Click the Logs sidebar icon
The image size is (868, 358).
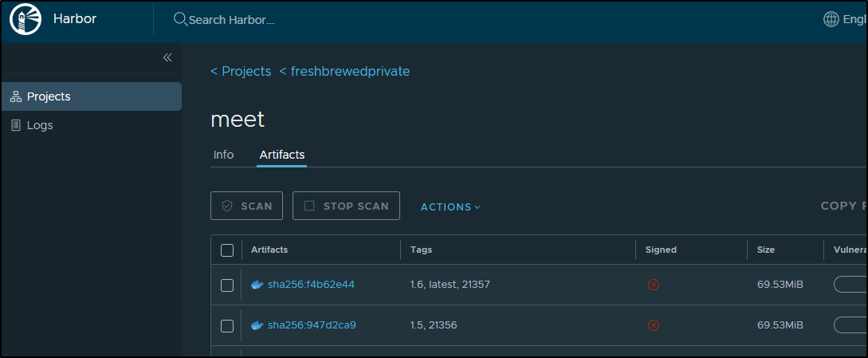coord(16,125)
